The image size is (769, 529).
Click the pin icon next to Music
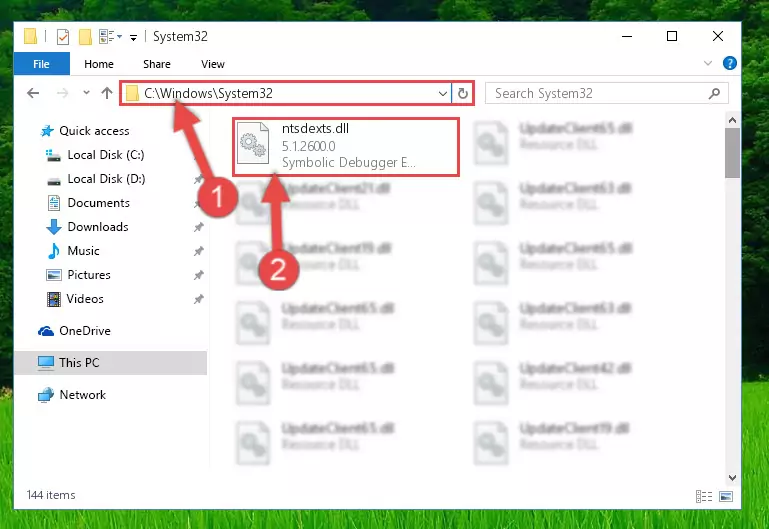(x=198, y=251)
